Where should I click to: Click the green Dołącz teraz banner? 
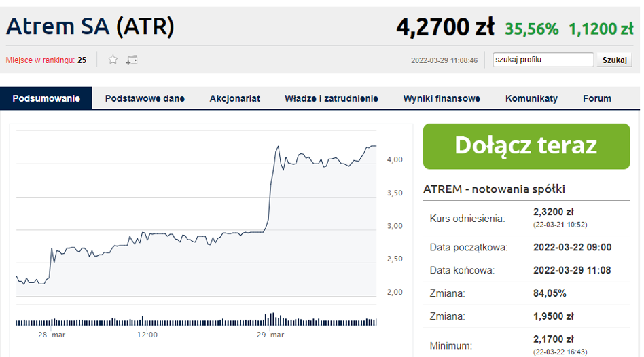[526, 146]
